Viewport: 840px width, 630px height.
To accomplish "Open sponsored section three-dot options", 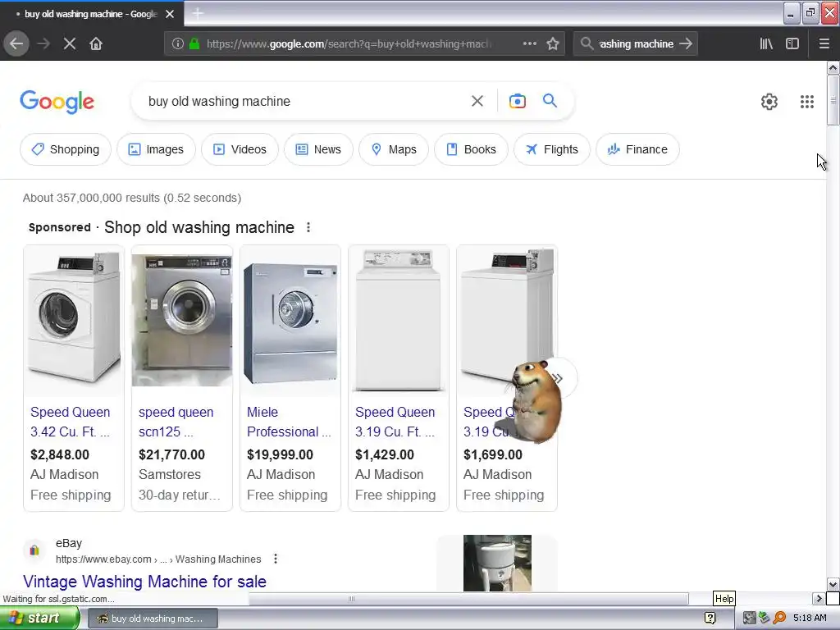I will pos(308,228).
